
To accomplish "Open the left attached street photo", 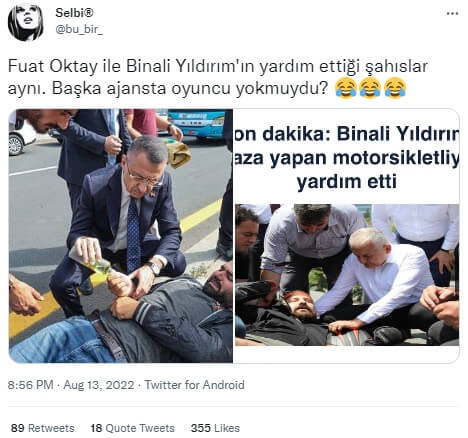I will click(121, 236).
